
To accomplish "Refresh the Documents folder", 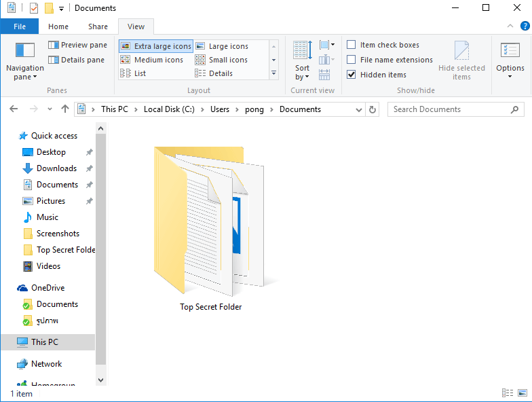I will tap(372, 110).
